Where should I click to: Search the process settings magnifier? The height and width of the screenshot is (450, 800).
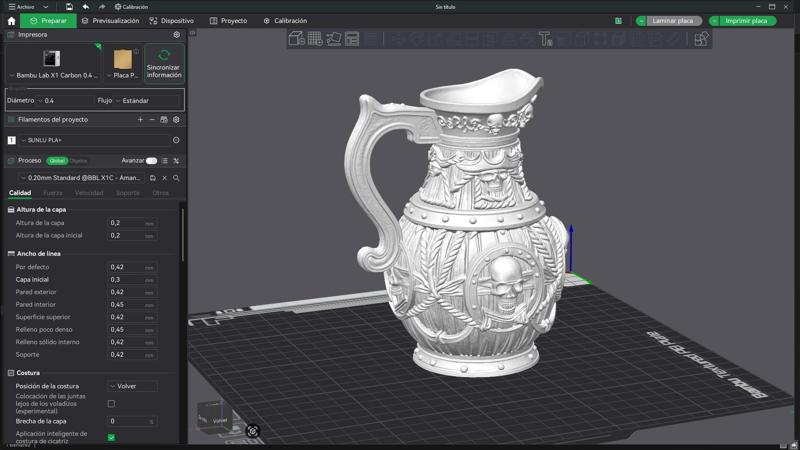[x=176, y=178]
